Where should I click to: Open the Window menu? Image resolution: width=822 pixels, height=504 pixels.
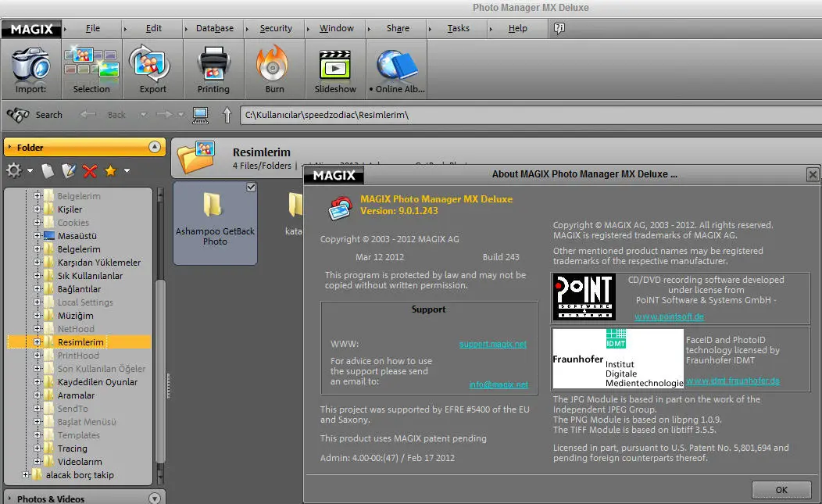[x=337, y=28]
